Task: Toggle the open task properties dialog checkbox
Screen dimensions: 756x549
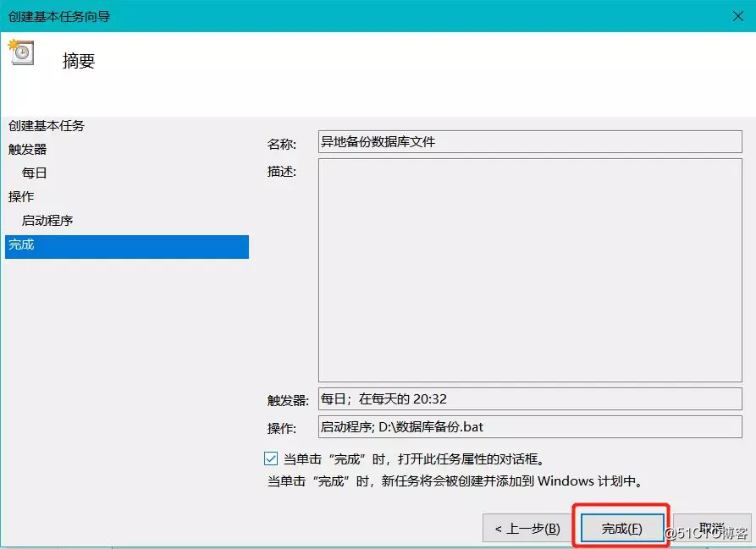Action: pos(271,458)
